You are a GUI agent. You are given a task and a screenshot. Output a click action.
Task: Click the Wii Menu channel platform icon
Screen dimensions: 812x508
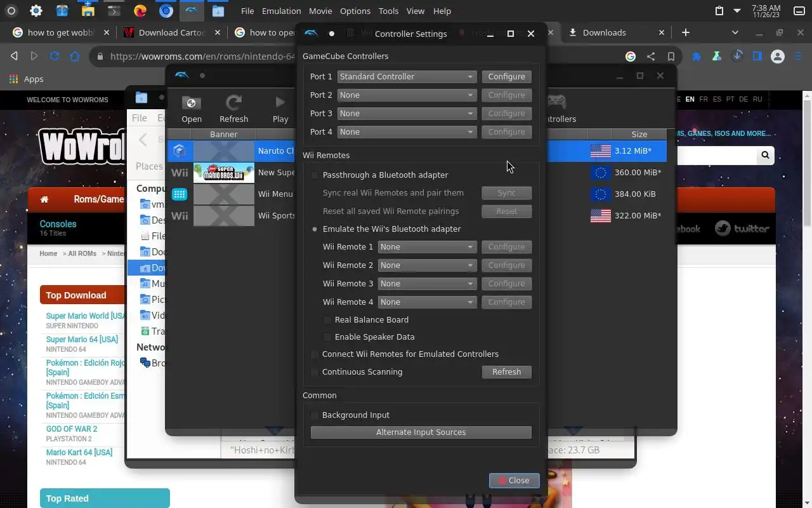click(x=180, y=194)
